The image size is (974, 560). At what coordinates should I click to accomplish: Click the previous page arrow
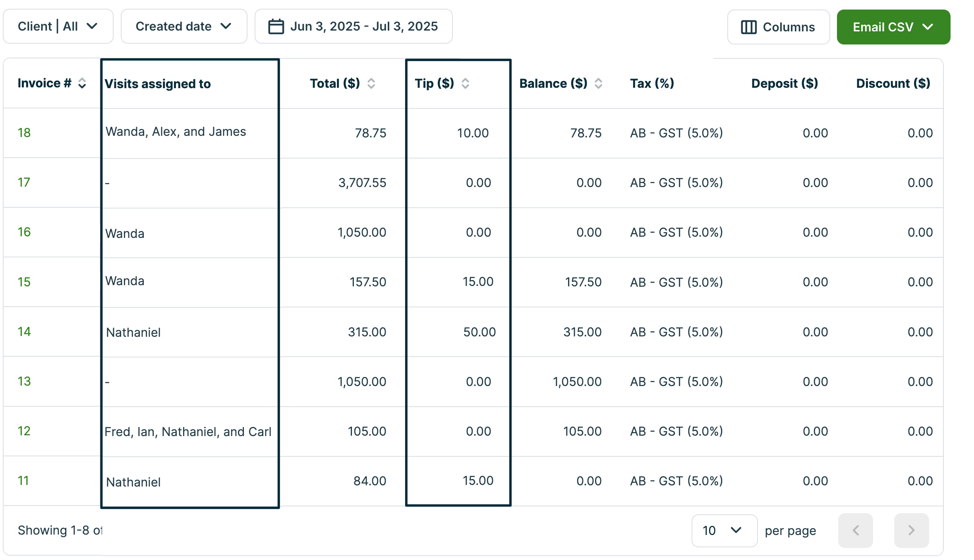pyautogui.click(x=856, y=530)
